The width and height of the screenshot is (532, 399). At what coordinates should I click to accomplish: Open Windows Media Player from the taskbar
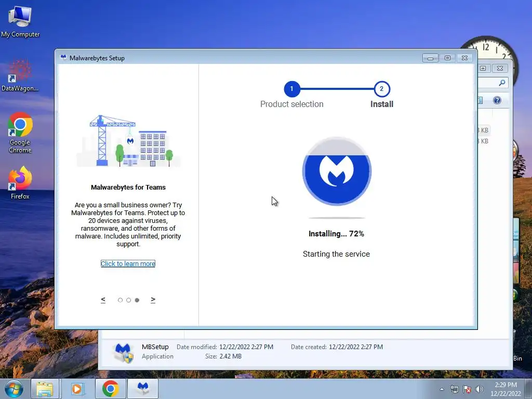[77, 389]
